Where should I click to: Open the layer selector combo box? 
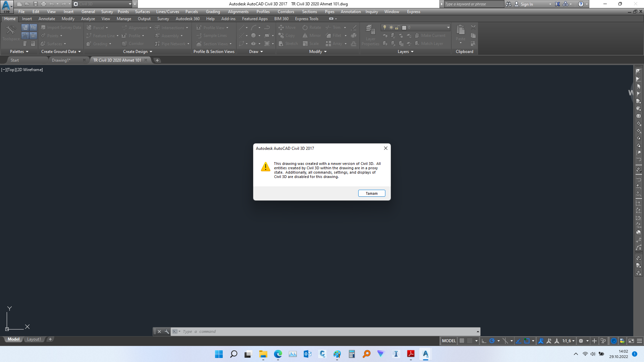pyautogui.click(x=416, y=27)
